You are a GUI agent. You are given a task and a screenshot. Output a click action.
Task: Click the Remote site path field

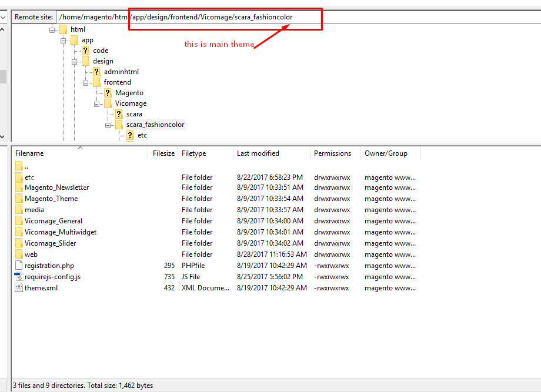pyautogui.click(x=299, y=17)
